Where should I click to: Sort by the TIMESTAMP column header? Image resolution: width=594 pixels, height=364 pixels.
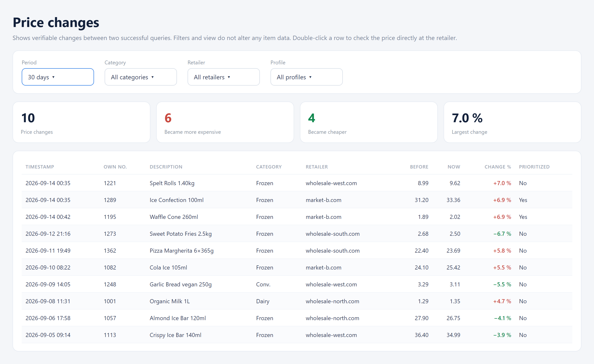[x=40, y=167]
